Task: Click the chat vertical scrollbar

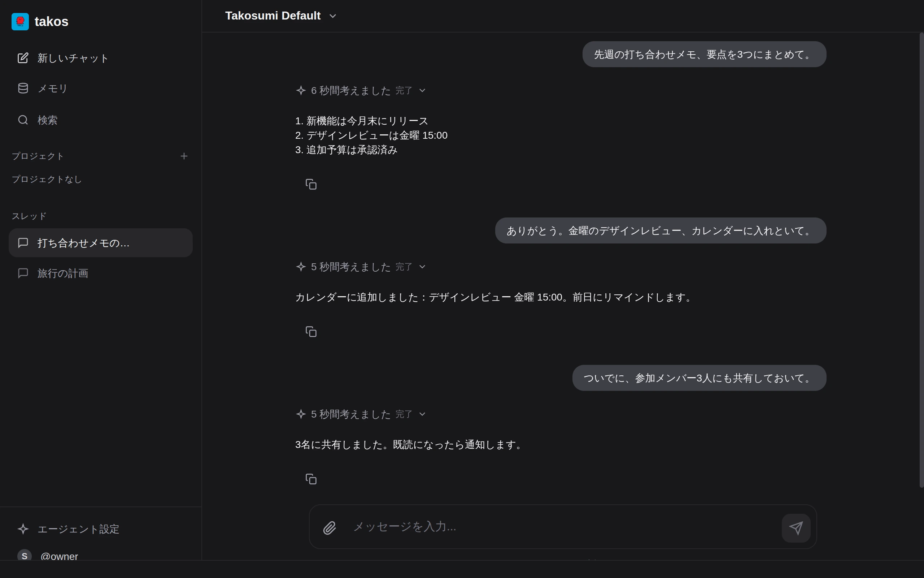Action: (921, 260)
